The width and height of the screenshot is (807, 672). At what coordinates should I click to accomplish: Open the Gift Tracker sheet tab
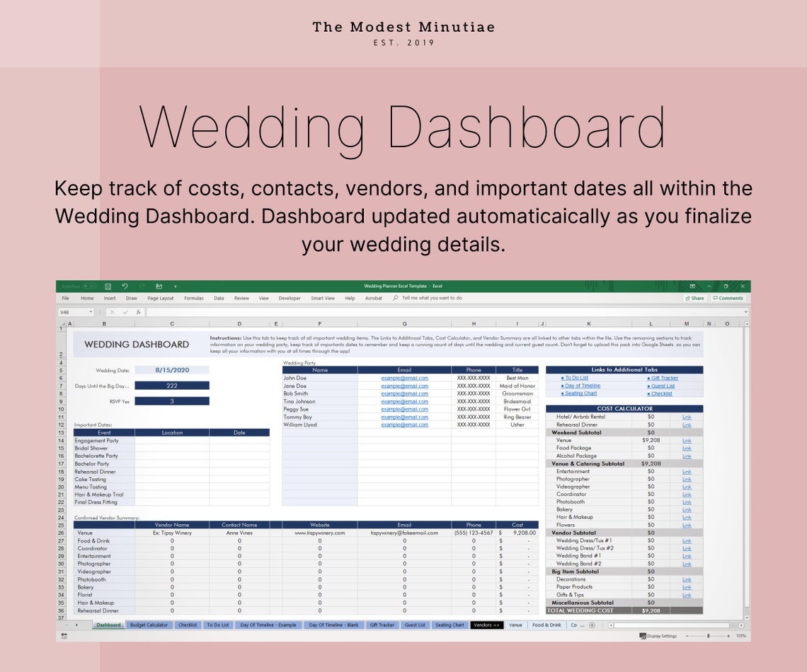382,625
